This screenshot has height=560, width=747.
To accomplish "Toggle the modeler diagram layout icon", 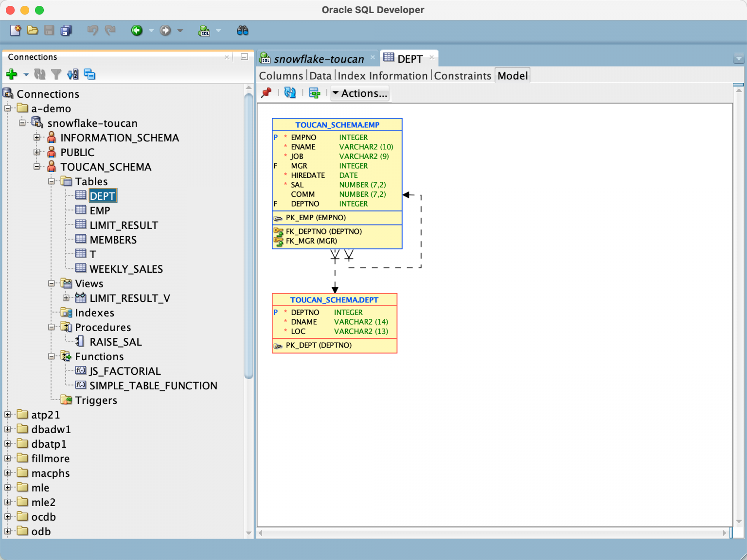I will click(x=315, y=93).
